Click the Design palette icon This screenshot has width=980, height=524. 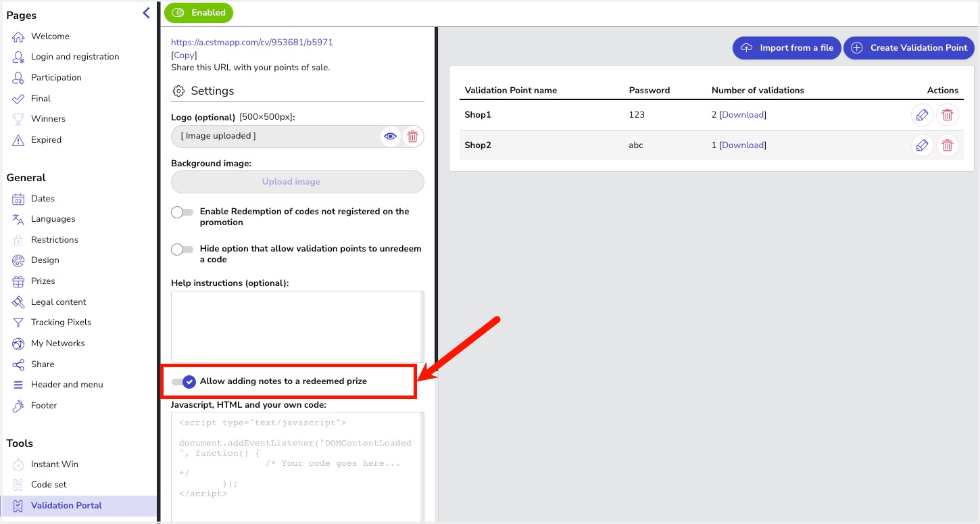[18, 260]
